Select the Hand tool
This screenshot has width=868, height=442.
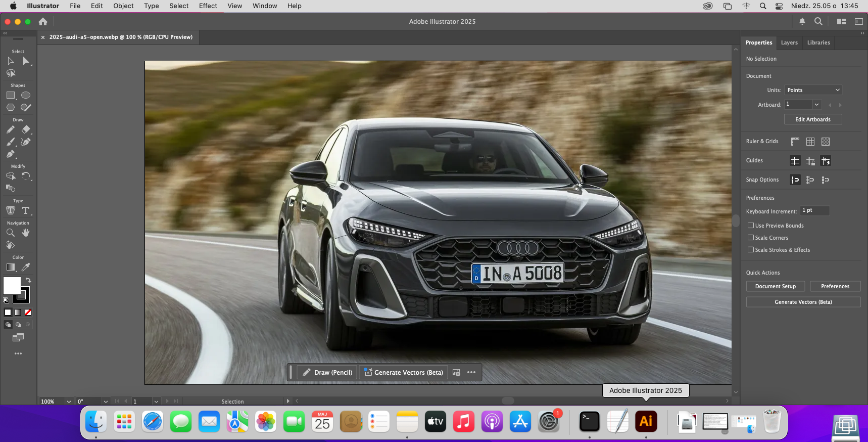[x=26, y=233]
